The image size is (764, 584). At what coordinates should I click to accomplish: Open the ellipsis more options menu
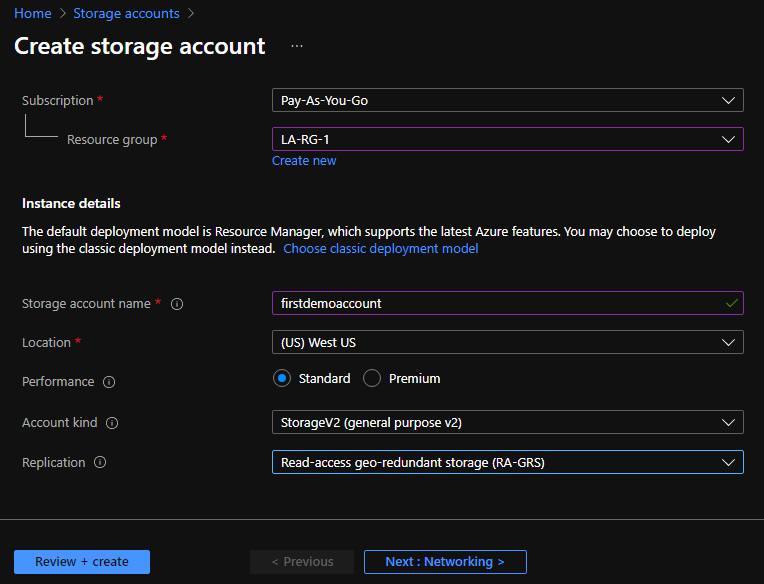point(297,47)
